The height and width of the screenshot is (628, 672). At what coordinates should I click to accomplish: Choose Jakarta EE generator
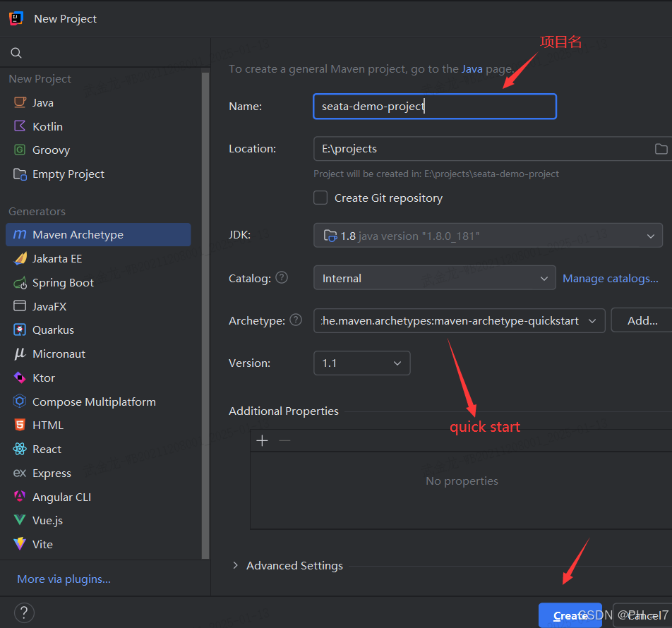click(x=98, y=259)
